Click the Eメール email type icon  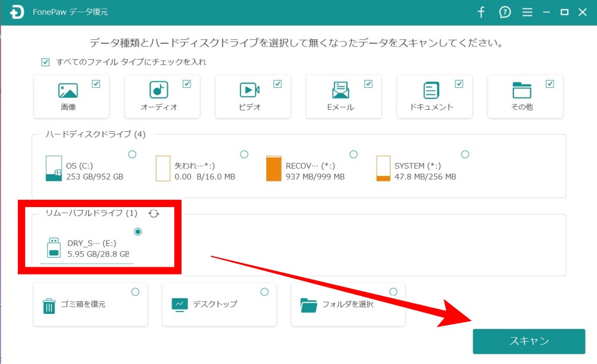[340, 90]
